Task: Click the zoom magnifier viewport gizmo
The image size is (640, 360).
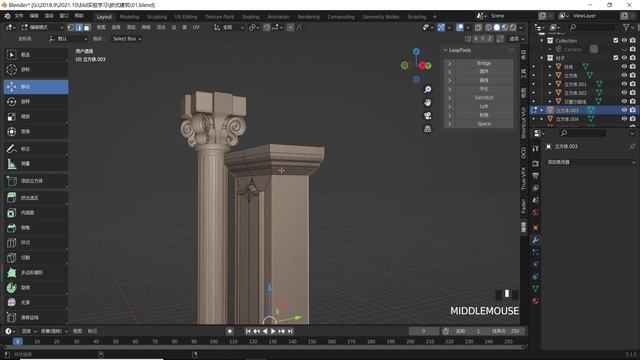Action: pyautogui.click(x=427, y=89)
